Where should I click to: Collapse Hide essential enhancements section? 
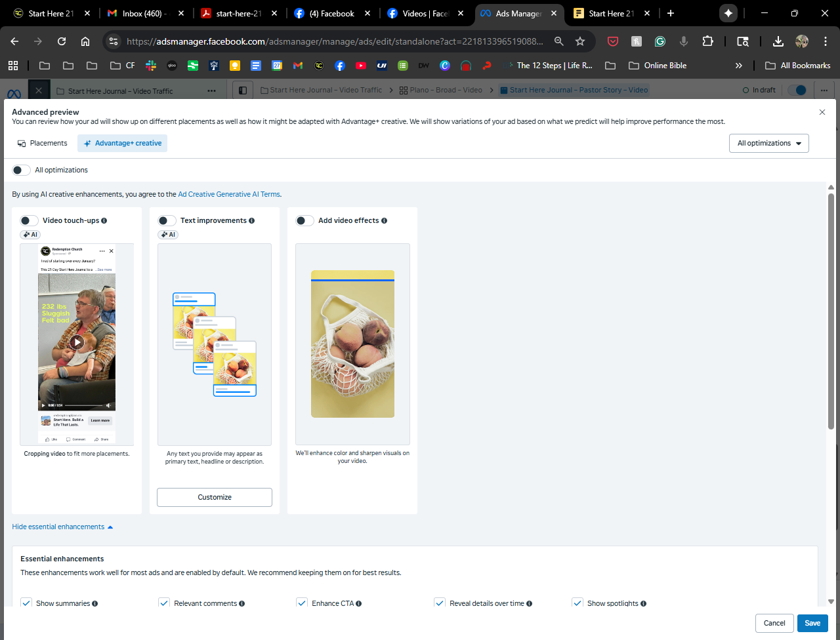[x=62, y=527]
